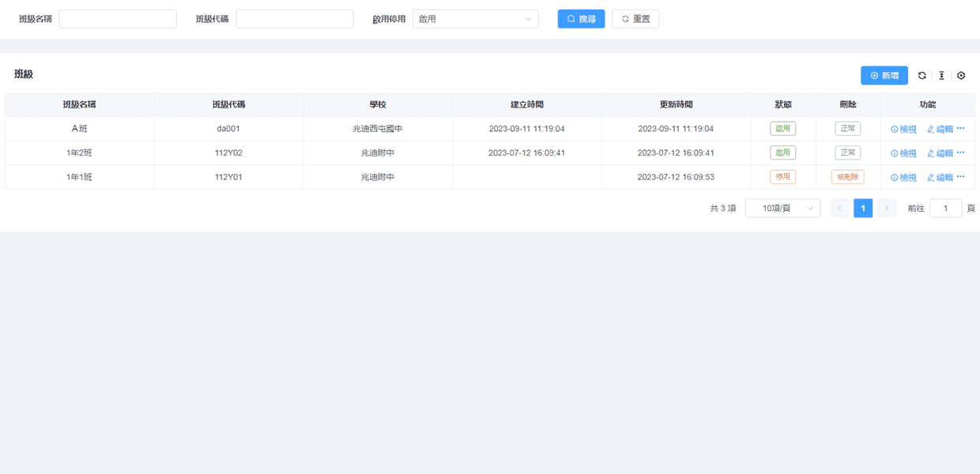Edit the 1年2班 class via 編輯
980x474 pixels.
tap(940, 153)
